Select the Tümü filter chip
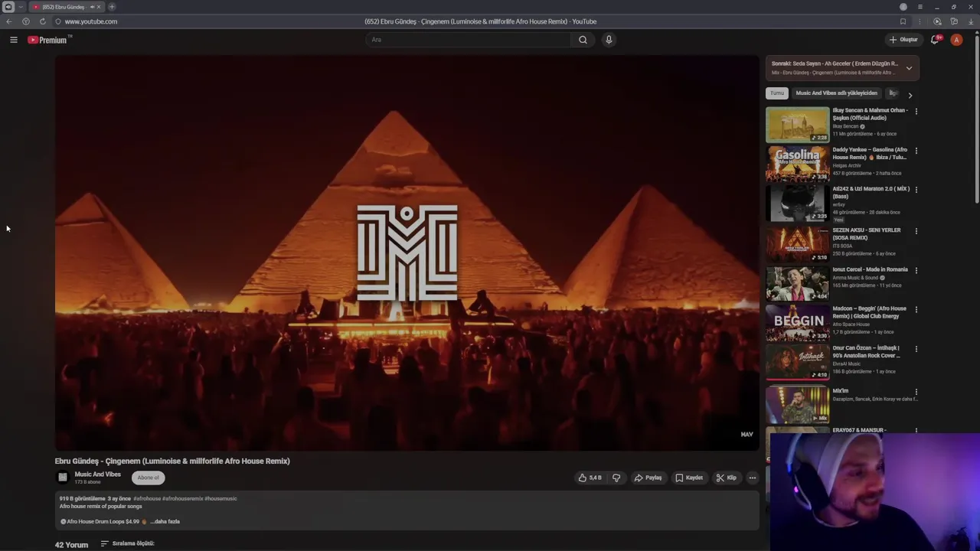This screenshot has width=980, height=551. pos(777,93)
